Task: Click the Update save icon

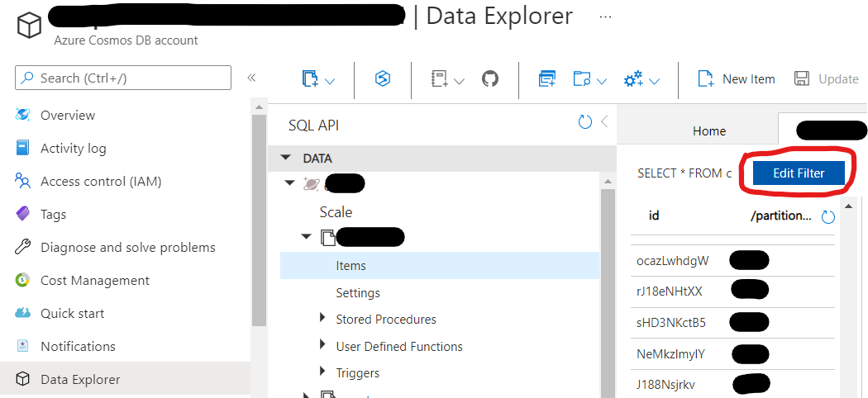Action: 801,79
